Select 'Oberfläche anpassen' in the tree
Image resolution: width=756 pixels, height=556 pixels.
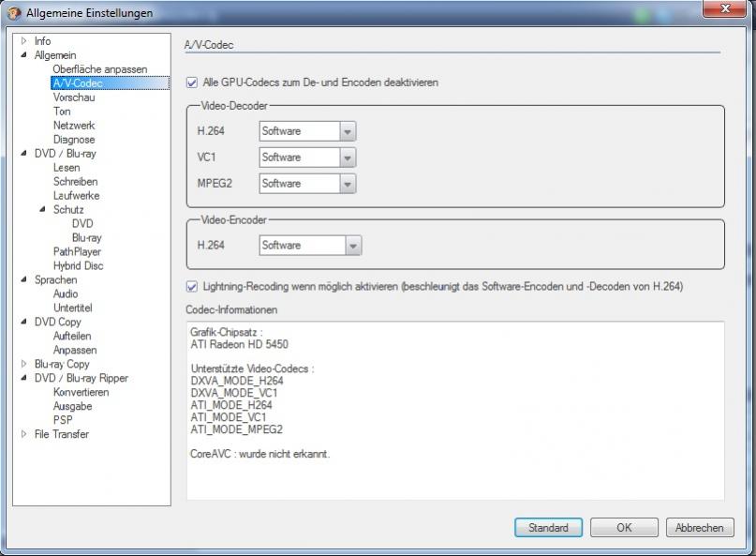point(100,69)
